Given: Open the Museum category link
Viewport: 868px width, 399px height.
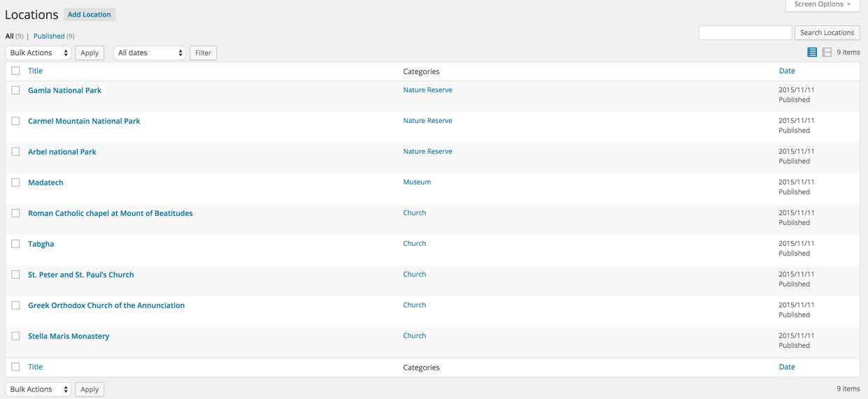Looking at the screenshot, I should (x=417, y=182).
